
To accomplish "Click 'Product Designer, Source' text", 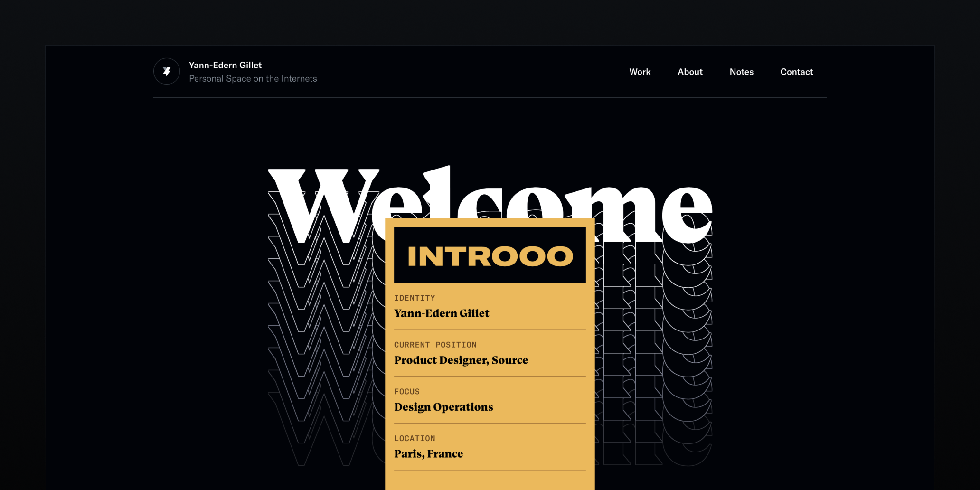I will [461, 360].
